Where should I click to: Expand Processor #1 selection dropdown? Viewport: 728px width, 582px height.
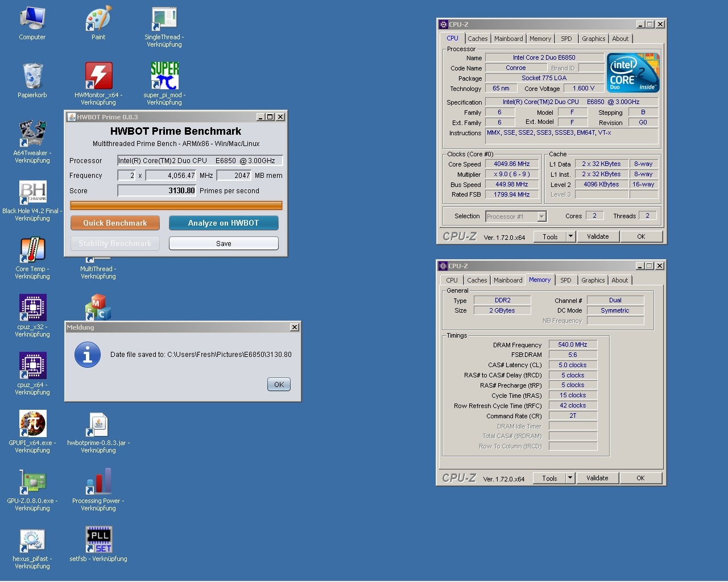point(541,217)
